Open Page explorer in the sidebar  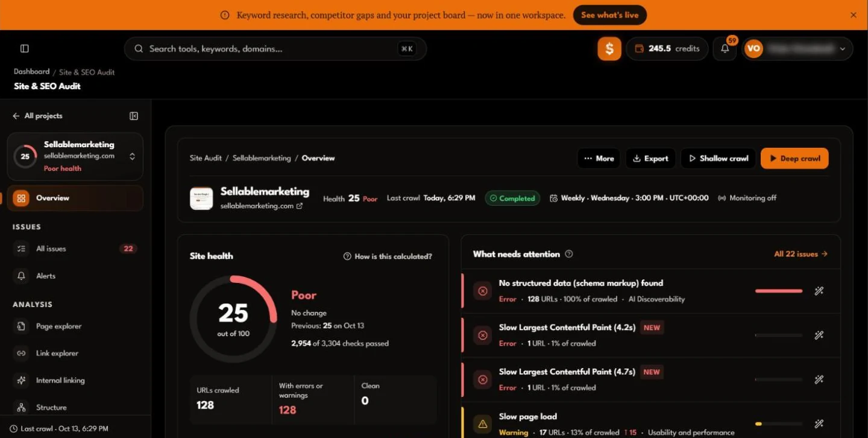click(75, 326)
